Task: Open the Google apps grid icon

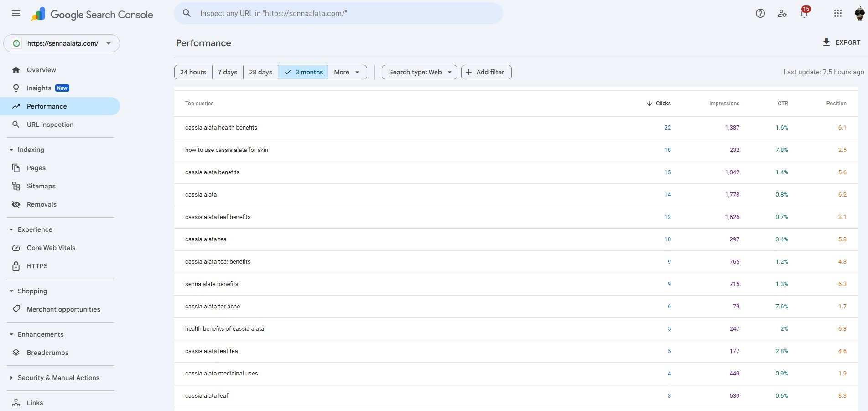Action: (837, 13)
